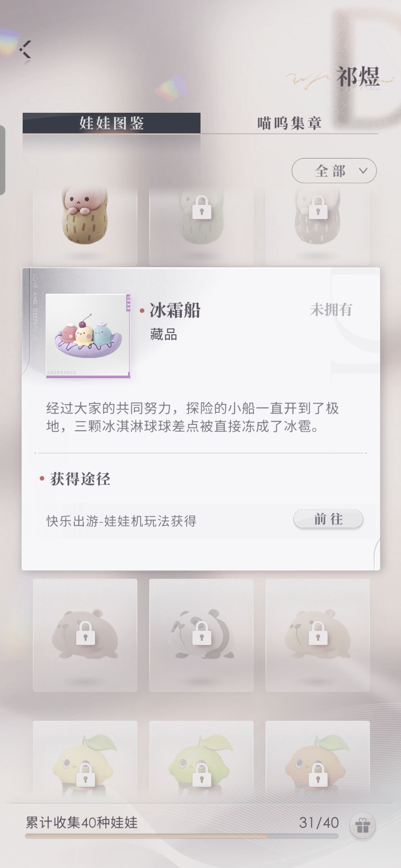Tap the locked orange fruit doll
Screen dimensions: 401x868
click(x=317, y=760)
